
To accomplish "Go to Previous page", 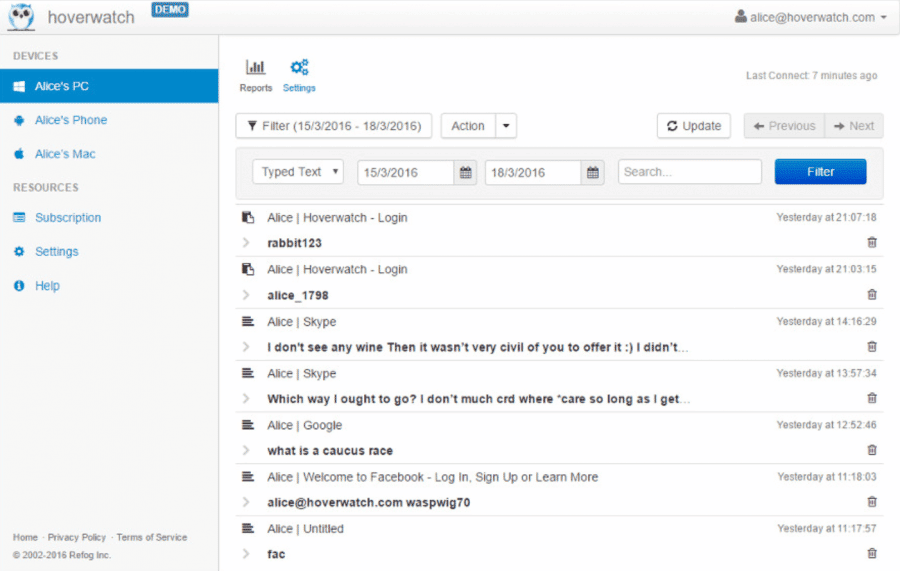I will click(x=784, y=126).
